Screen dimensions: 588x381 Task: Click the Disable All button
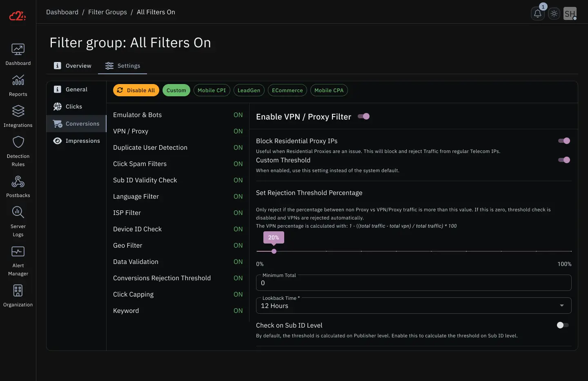pos(136,90)
